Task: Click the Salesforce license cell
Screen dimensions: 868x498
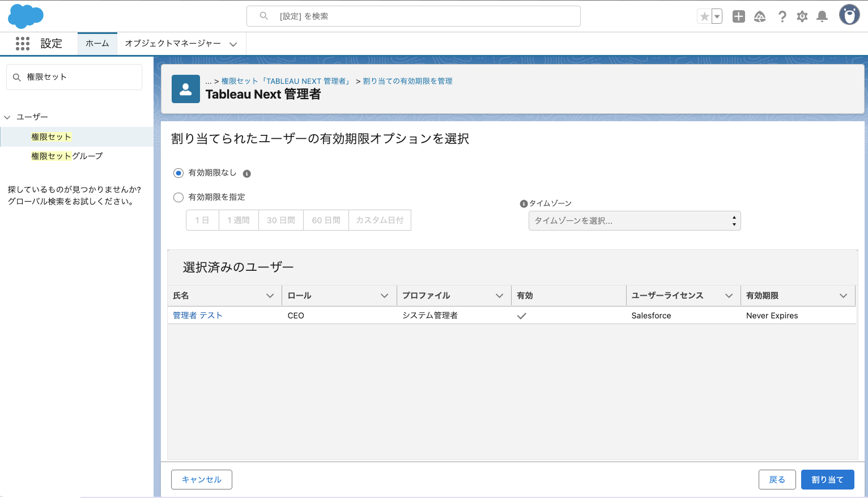Action: (x=651, y=316)
